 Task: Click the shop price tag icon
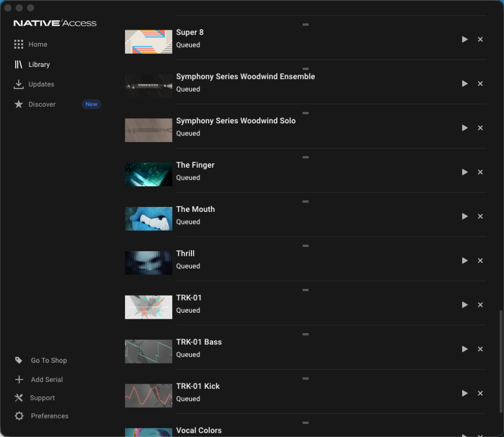(x=19, y=360)
